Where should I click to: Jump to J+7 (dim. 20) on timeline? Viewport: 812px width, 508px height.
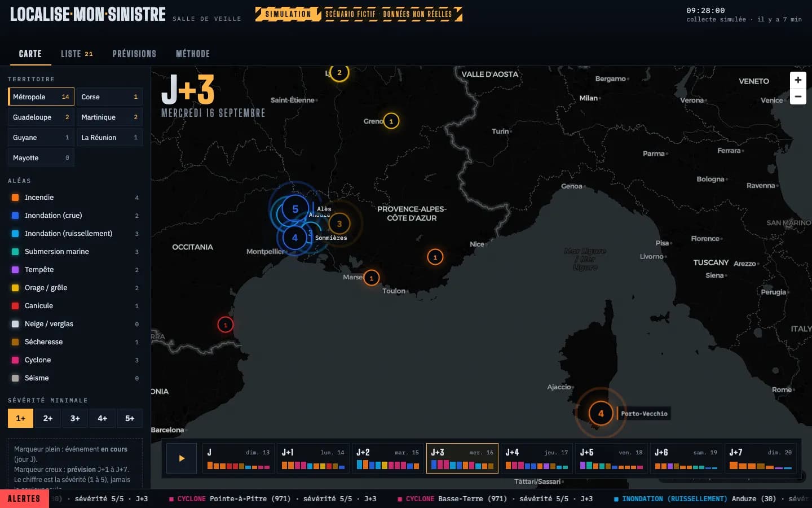click(x=761, y=458)
